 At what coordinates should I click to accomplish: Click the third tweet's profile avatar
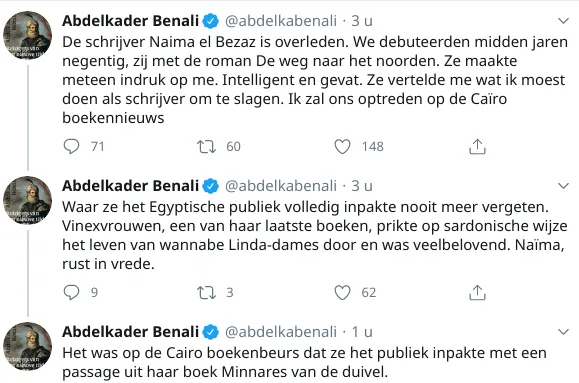(x=27, y=346)
